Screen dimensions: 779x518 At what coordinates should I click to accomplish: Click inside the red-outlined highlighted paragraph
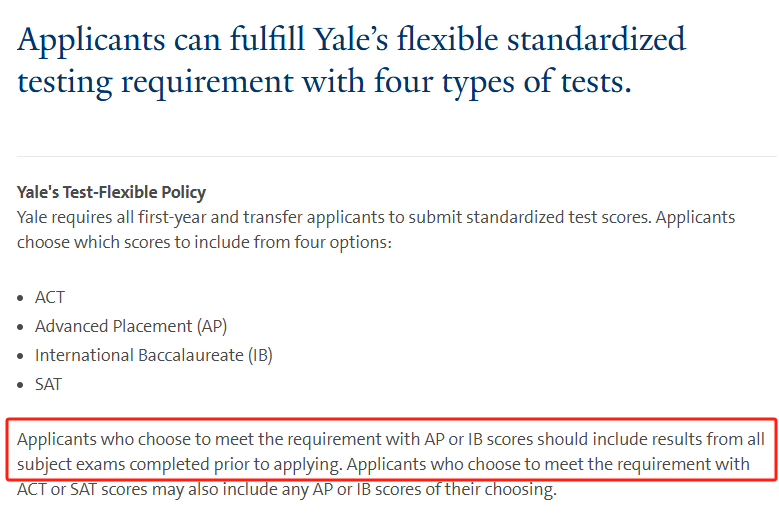[390, 452]
